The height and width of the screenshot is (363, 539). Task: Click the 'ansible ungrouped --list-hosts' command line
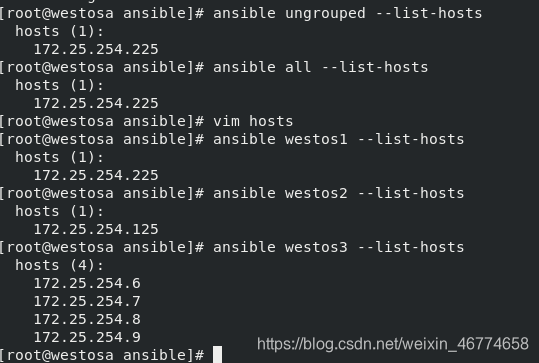348,14
